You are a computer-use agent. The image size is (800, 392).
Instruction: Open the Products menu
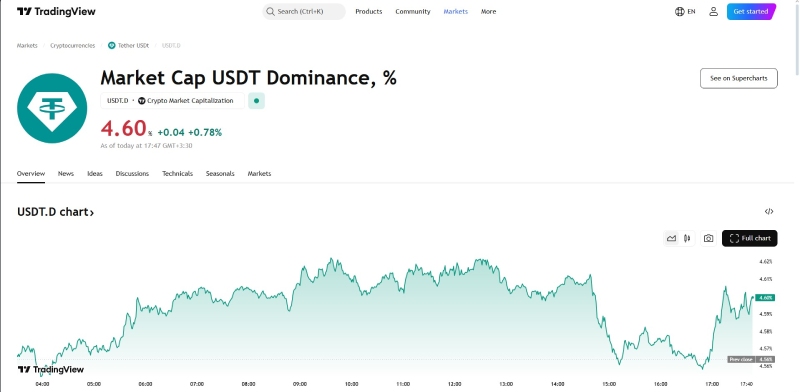pyautogui.click(x=368, y=11)
